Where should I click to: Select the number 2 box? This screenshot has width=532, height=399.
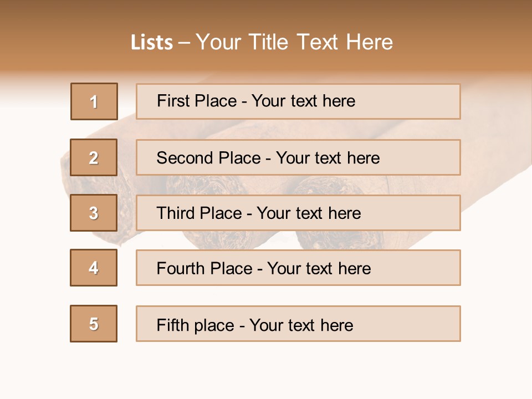coord(94,157)
